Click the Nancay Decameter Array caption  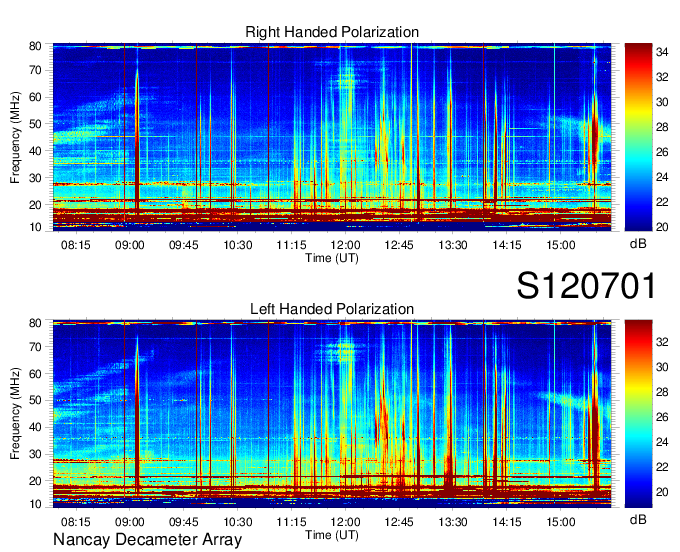147,540
